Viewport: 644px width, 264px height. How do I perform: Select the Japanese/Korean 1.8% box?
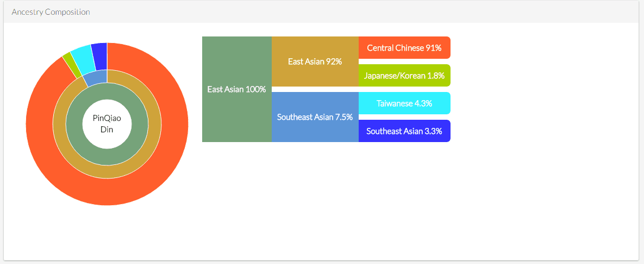tap(404, 76)
